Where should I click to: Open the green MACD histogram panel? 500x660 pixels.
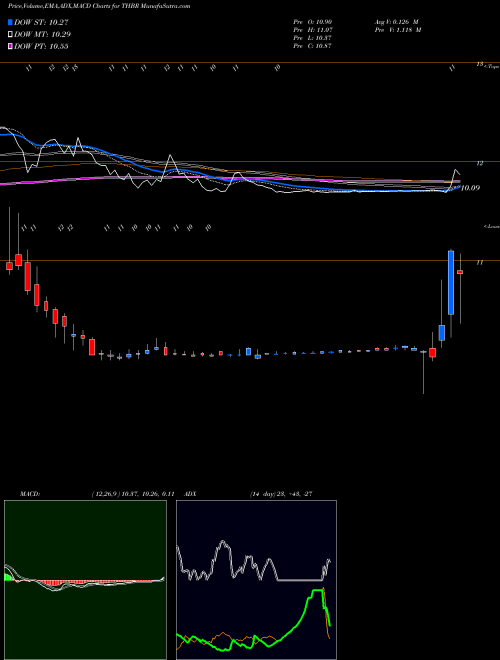(x=85, y=580)
